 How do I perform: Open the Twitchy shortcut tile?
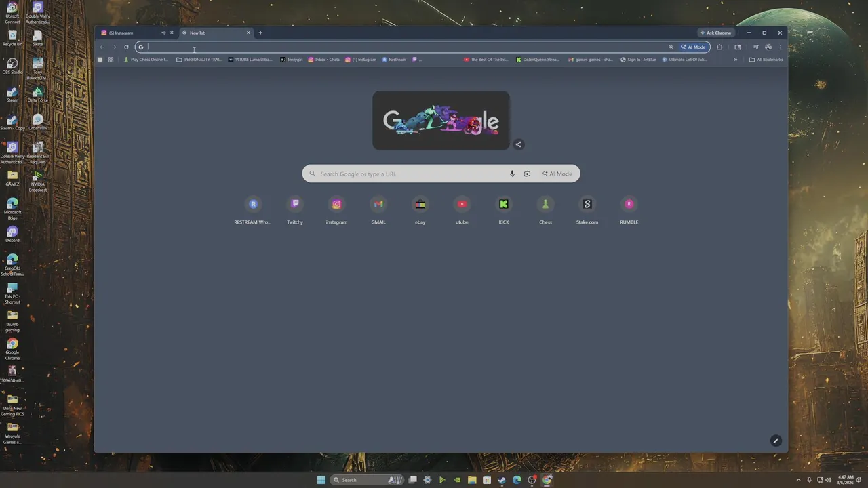tap(295, 209)
